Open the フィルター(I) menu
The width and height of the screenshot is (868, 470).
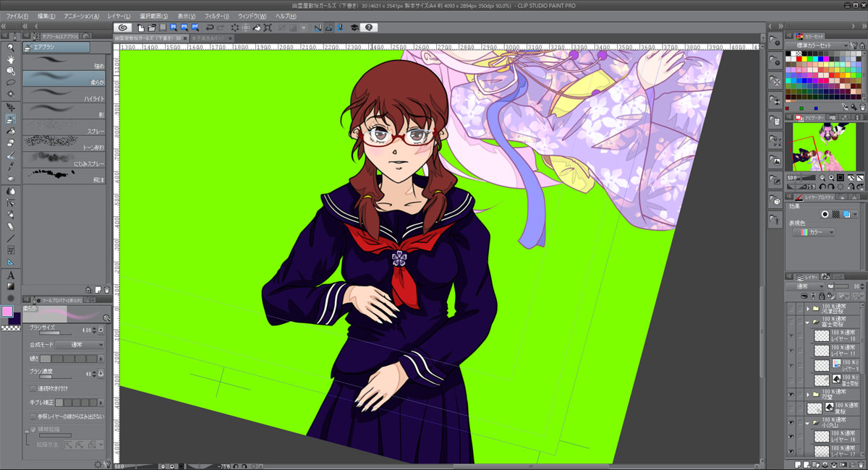tap(216, 16)
